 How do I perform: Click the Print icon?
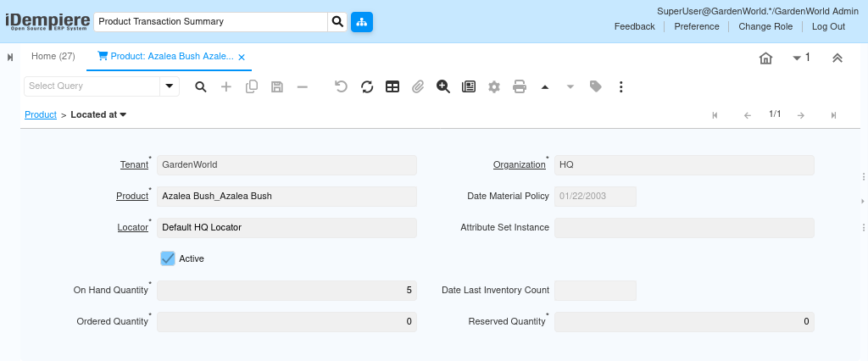tap(520, 86)
